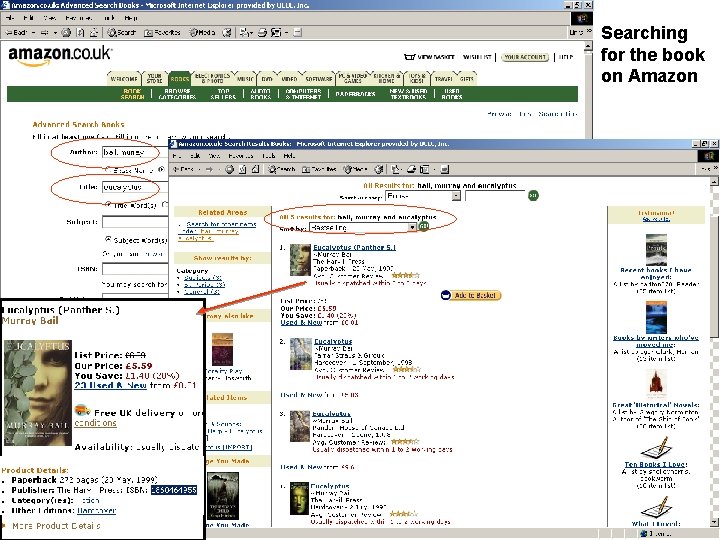This screenshot has width=720, height=540.
Task: Click Search in the Advanced Search window toolbar
Action: [122, 33]
